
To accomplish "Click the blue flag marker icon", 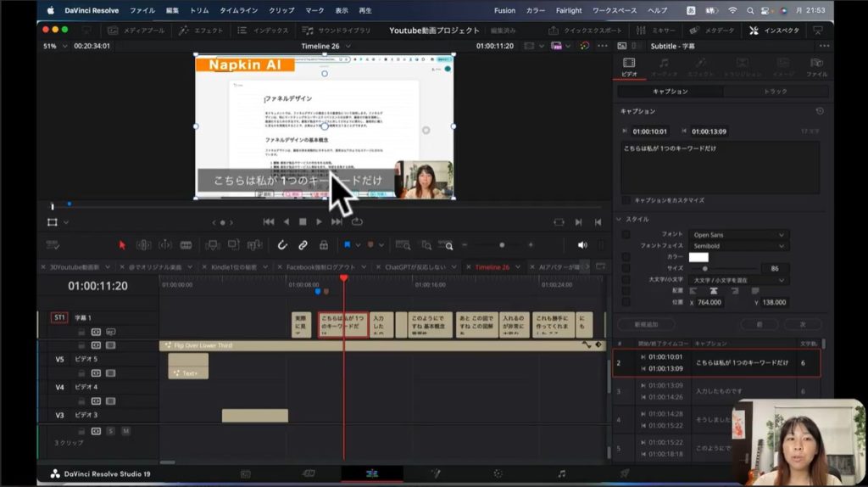I will (x=348, y=245).
